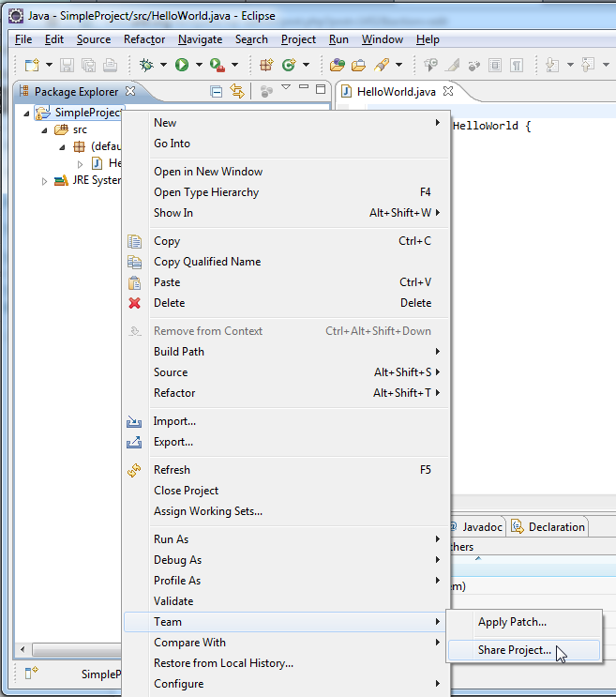Click the New Java Package icon

(266, 66)
